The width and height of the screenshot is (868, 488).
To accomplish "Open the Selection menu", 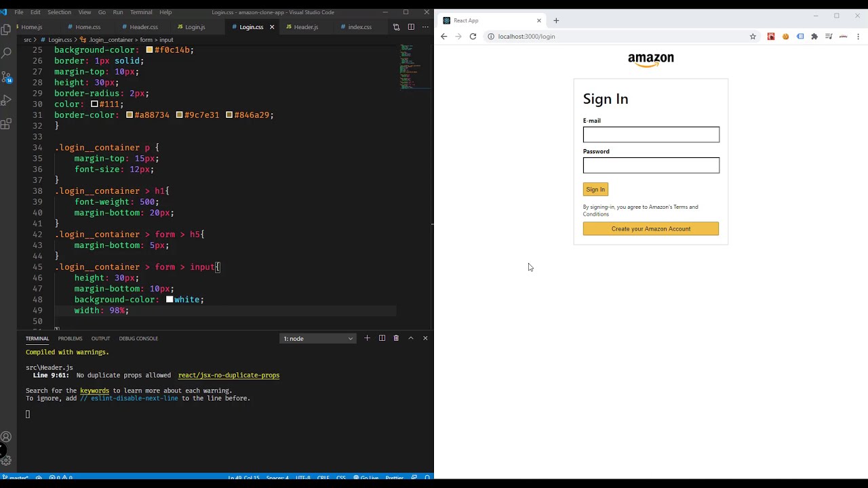I will point(59,12).
